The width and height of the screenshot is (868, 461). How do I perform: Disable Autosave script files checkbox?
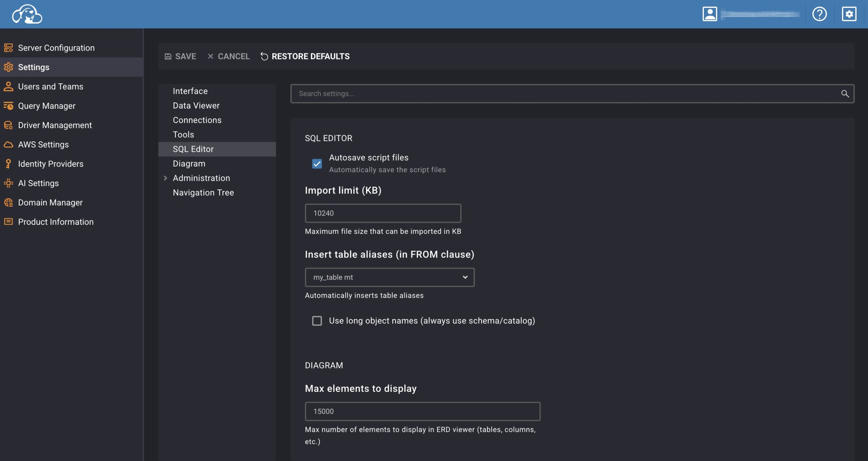317,164
